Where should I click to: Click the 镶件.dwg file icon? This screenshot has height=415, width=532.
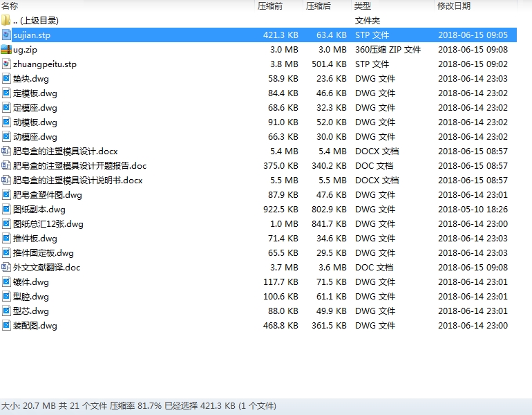[x=6, y=282]
